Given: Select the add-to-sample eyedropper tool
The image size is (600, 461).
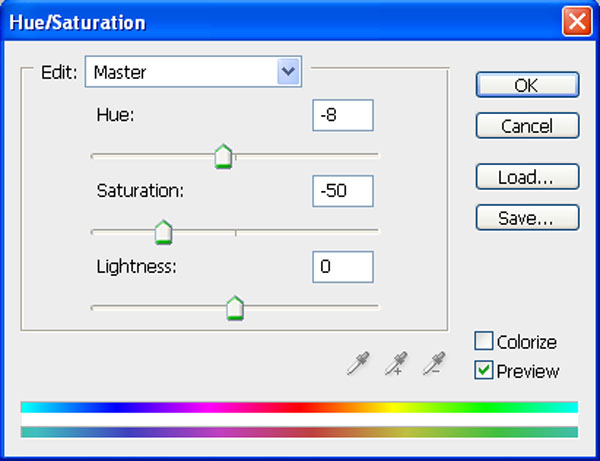Looking at the screenshot, I should point(396,364).
